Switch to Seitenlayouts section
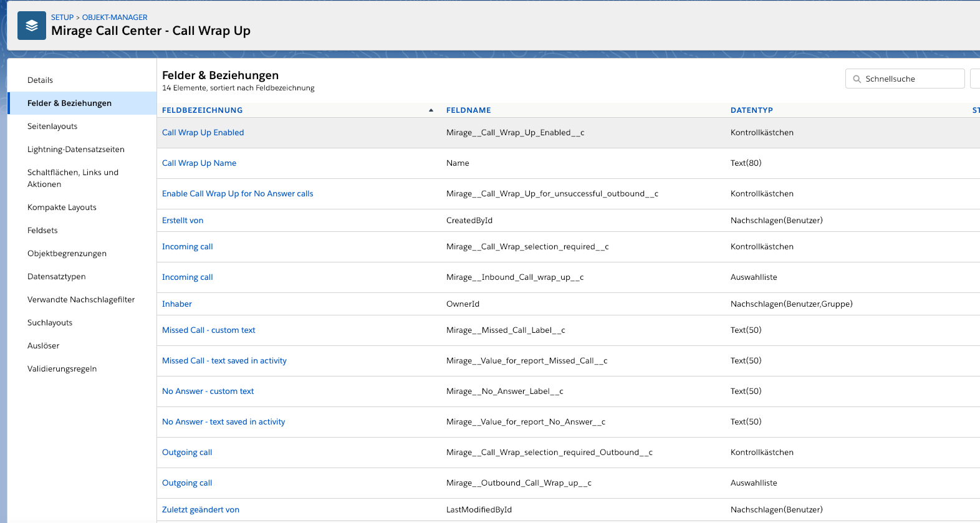 coord(52,127)
